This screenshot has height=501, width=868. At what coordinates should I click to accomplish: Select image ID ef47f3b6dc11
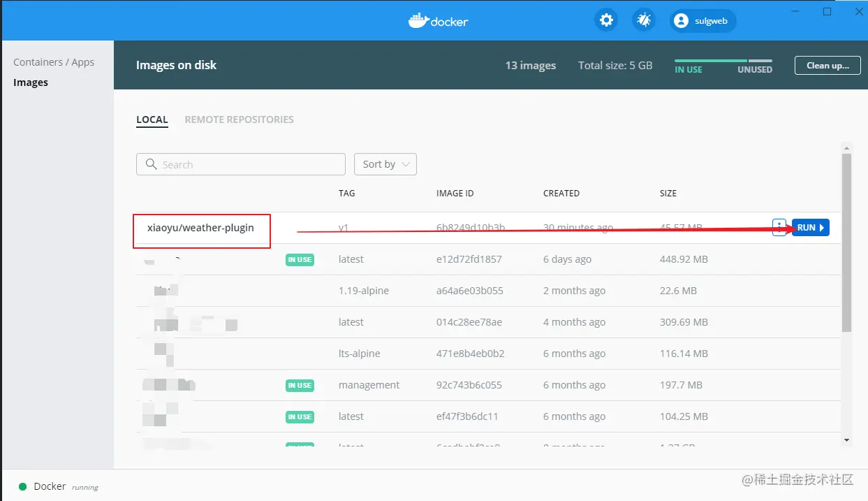coord(467,416)
